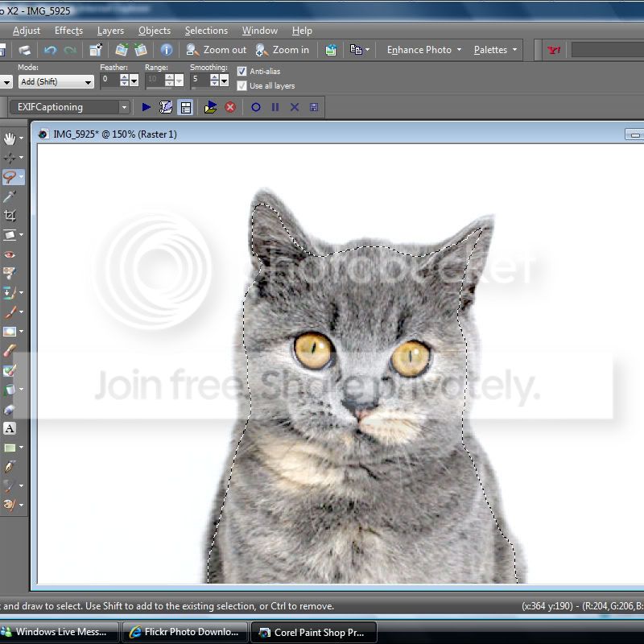This screenshot has width=644, height=644.
Task: Open the Mode Add (Shift) dropdown
Action: click(55, 82)
